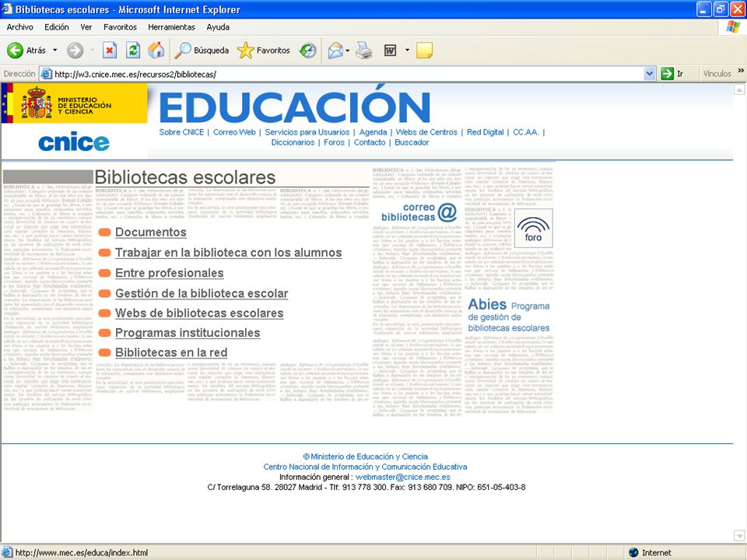Open the Documentos link

click(x=150, y=232)
